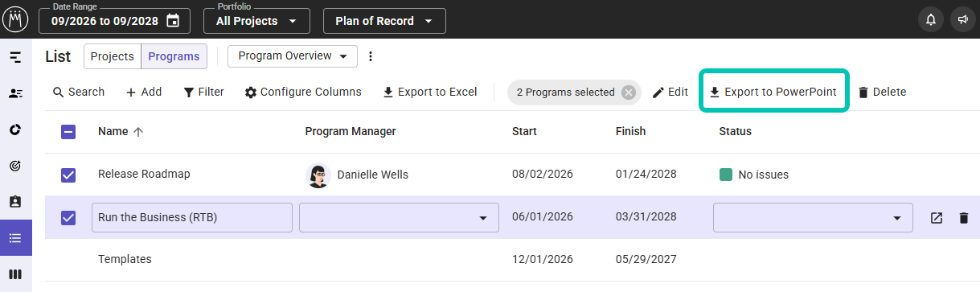Uncheck the Run the Business (RTB) checkbox
Image resolution: width=980 pixels, height=292 pixels.
[68, 218]
